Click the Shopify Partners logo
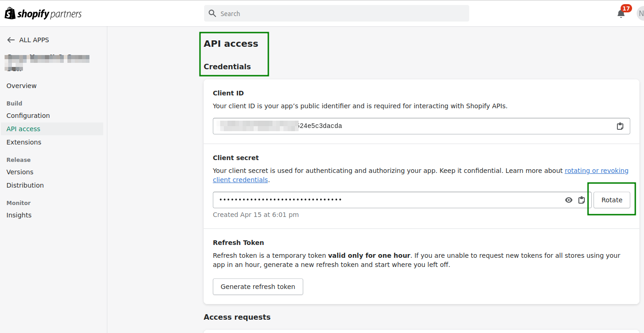 click(43, 14)
